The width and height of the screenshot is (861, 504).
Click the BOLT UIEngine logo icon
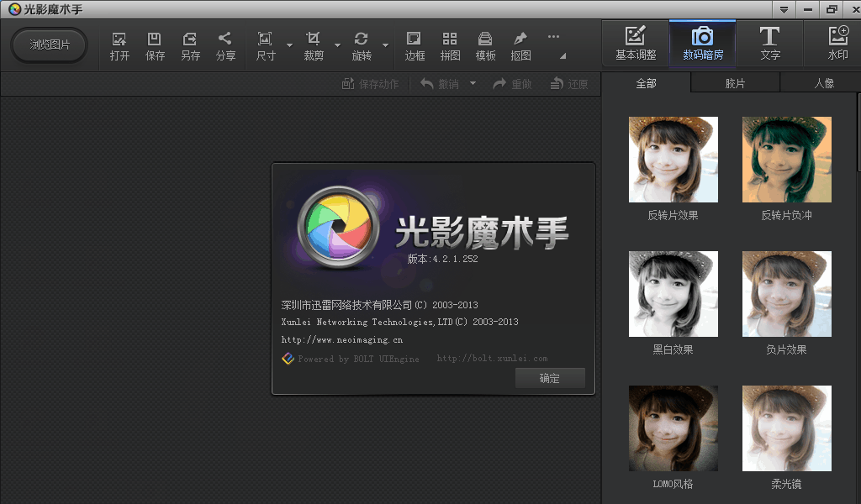pos(288,358)
